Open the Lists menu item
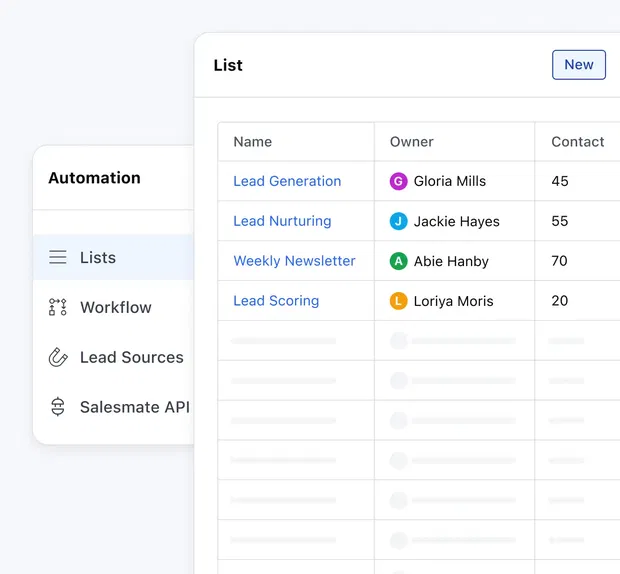Viewport: 620px width, 574px height. pos(113,257)
